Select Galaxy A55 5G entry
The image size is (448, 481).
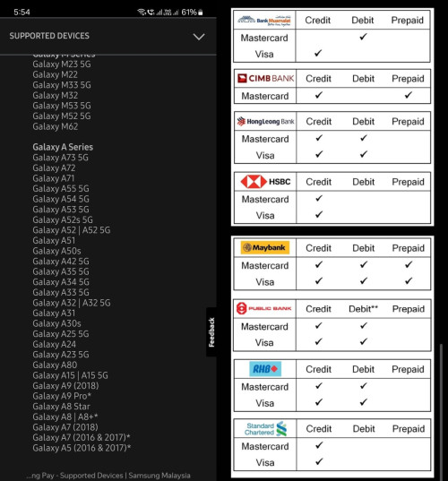(x=61, y=188)
